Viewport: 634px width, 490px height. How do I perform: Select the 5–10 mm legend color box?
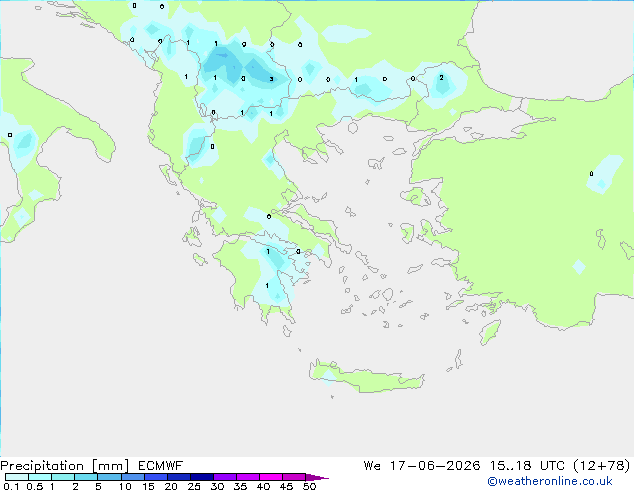pos(109,477)
